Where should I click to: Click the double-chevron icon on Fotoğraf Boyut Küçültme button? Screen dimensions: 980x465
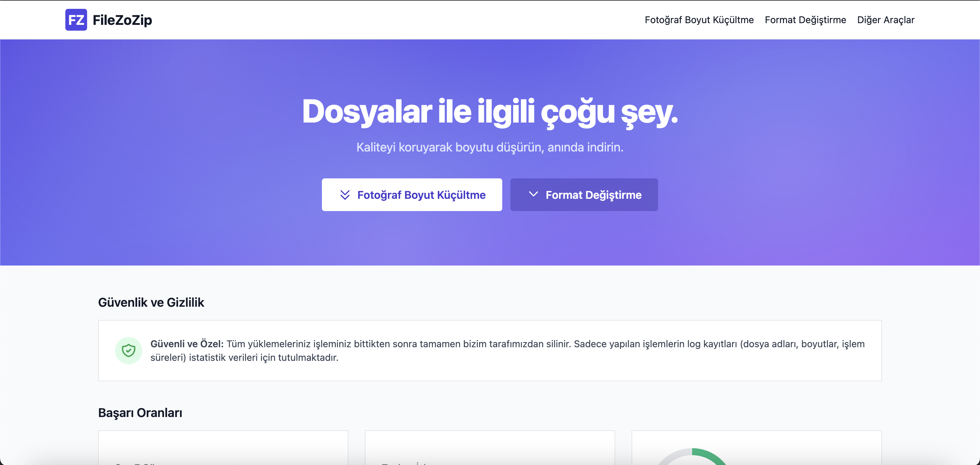coord(345,194)
